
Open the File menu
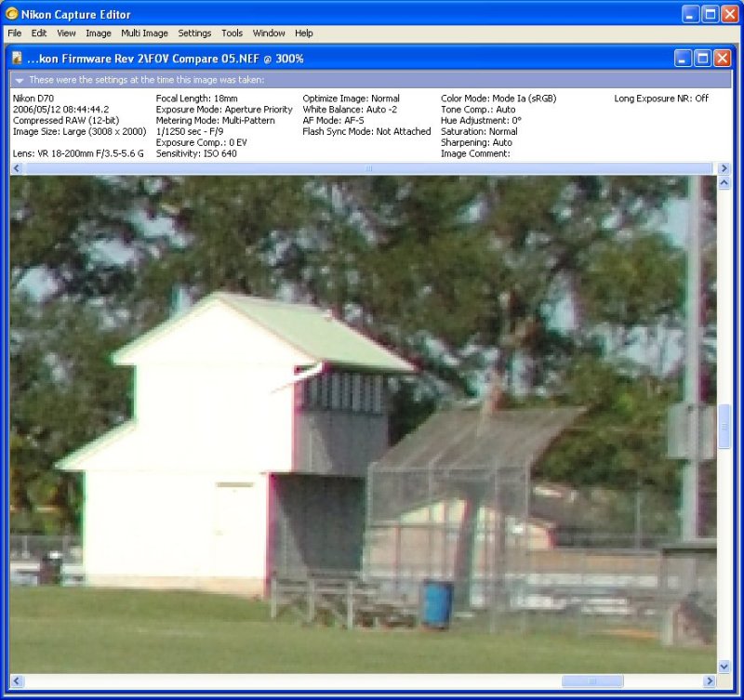[x=14, y=33]
